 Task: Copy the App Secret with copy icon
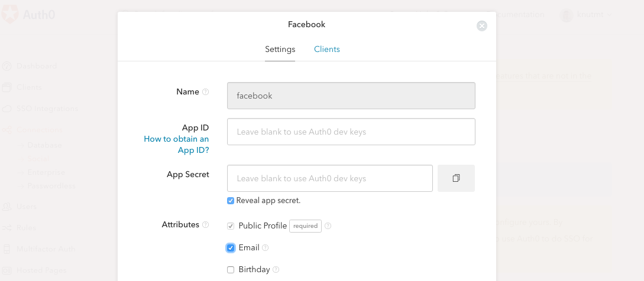tap(456, 178)
